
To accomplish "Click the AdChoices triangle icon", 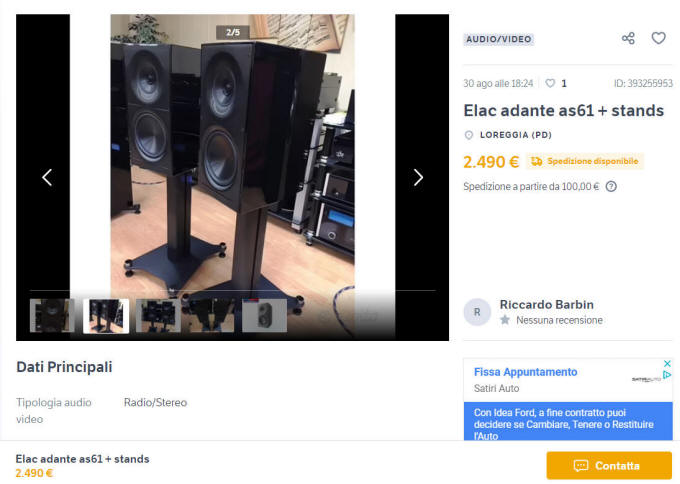I will click(x=667, y=375).
